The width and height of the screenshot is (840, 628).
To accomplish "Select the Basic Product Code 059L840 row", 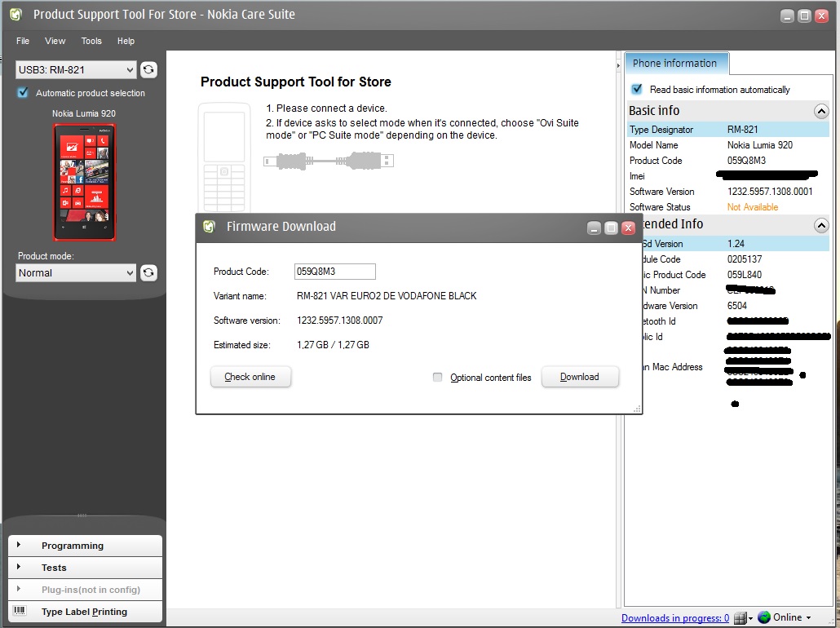I will point(736,274).
